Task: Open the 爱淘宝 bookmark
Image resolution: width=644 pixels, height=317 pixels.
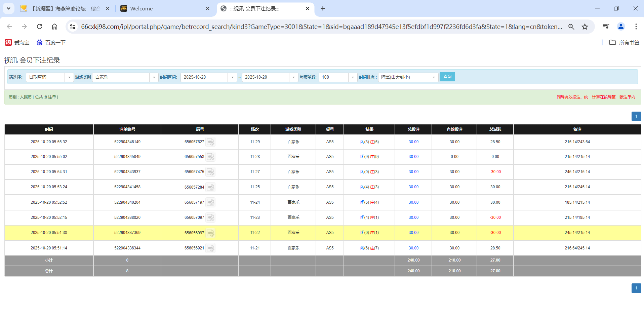Action: coord(17,42)
